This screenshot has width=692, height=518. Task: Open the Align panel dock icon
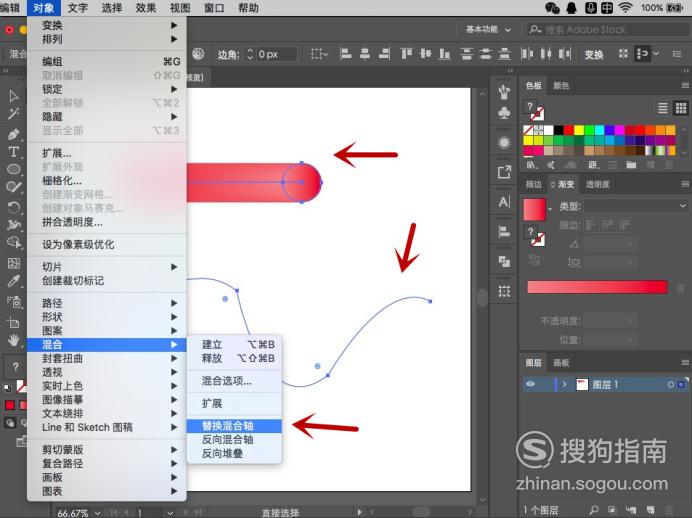coord(504,232)
